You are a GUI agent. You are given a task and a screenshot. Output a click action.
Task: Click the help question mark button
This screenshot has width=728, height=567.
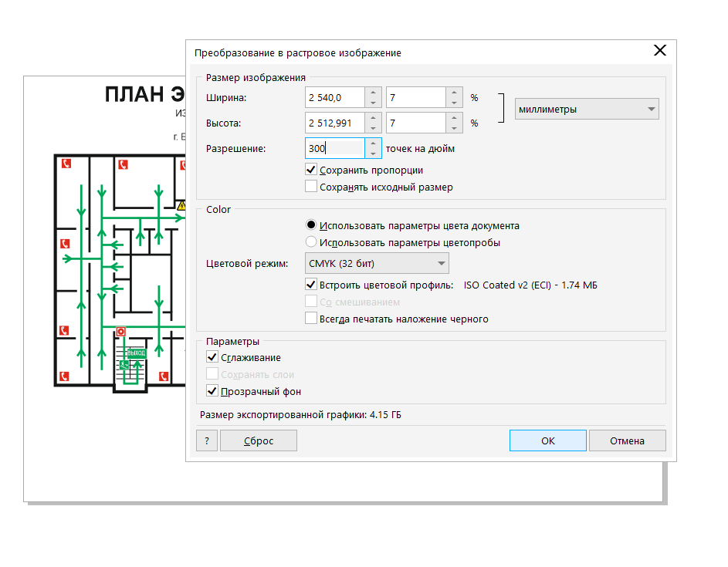pos(207,440)
